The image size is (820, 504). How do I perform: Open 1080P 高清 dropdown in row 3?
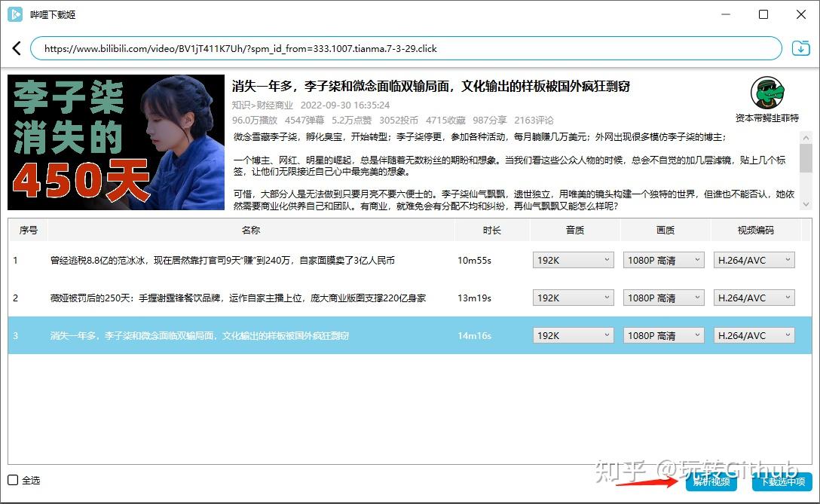(664, 335)
